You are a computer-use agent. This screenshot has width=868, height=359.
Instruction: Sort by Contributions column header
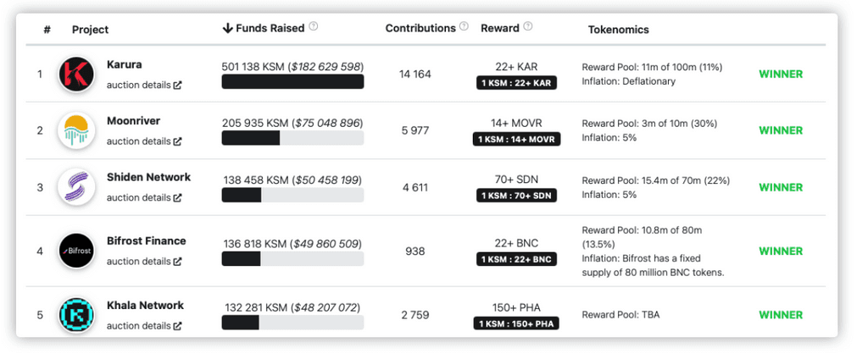(x=420, y=28)
